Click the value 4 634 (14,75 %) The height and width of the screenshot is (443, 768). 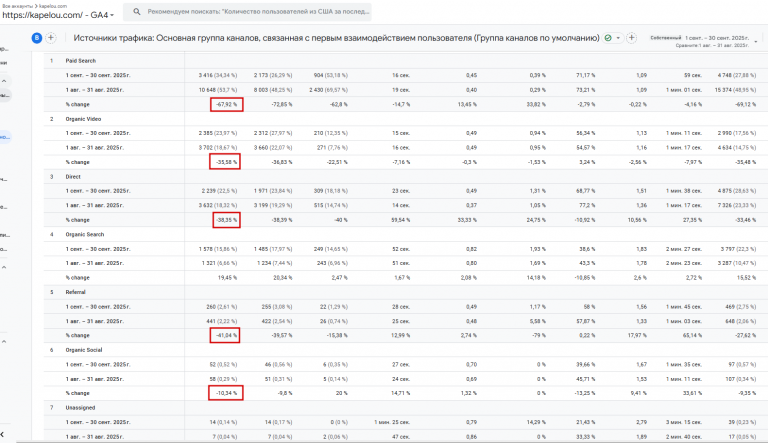pos(737,148)
